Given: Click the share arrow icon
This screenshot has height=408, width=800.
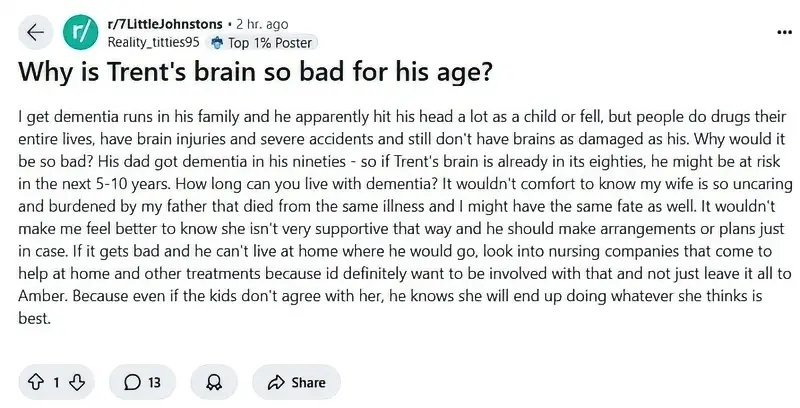Looking at the screenshot, I should point(276,382).
